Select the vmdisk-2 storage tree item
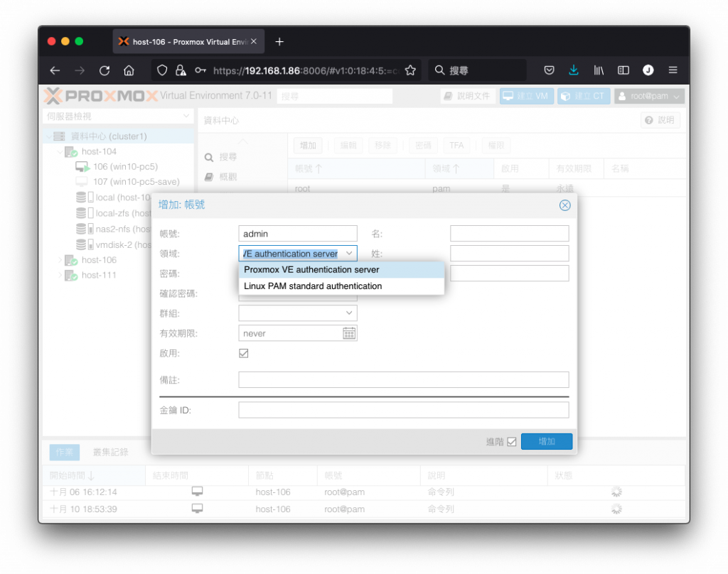 click(114, 244)
